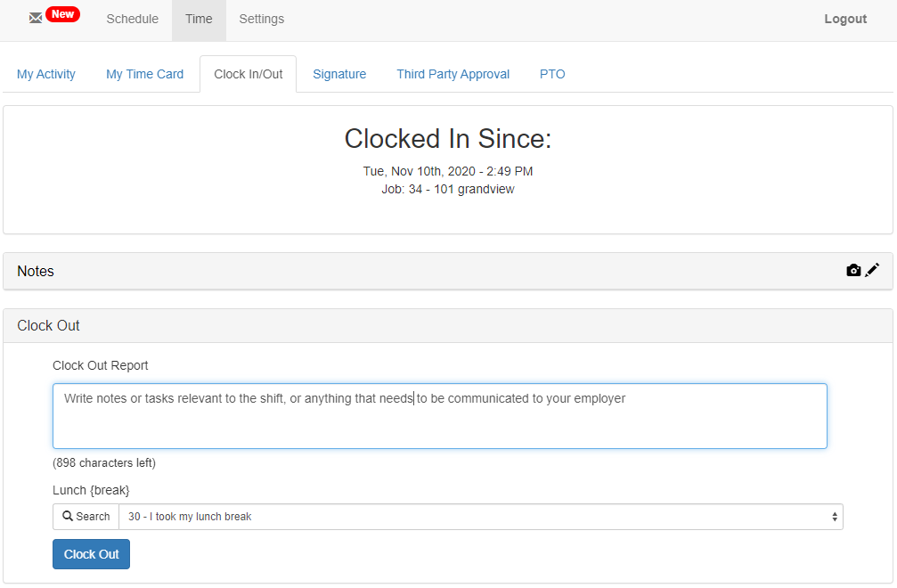Edit notes with the pencil icon
This screenshot has height=588, width=897.
pos(872,270)
